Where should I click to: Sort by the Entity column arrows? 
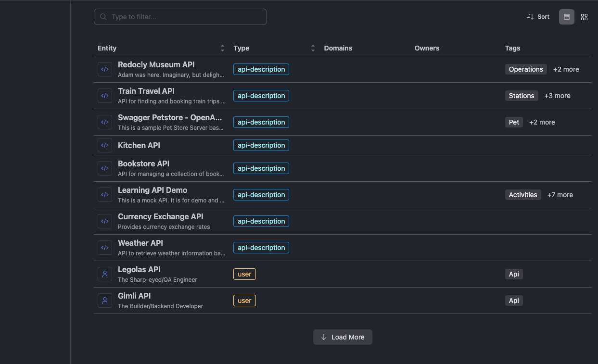(x=222, y=48)
